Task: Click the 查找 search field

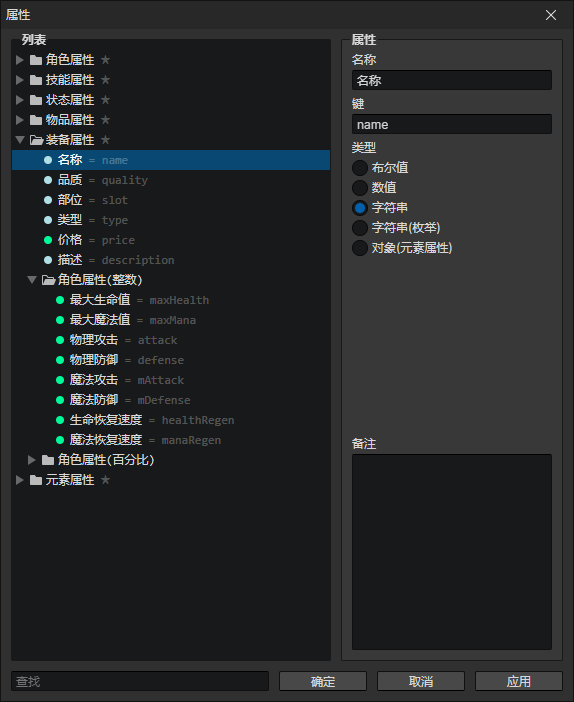Action: click(140, 681)
